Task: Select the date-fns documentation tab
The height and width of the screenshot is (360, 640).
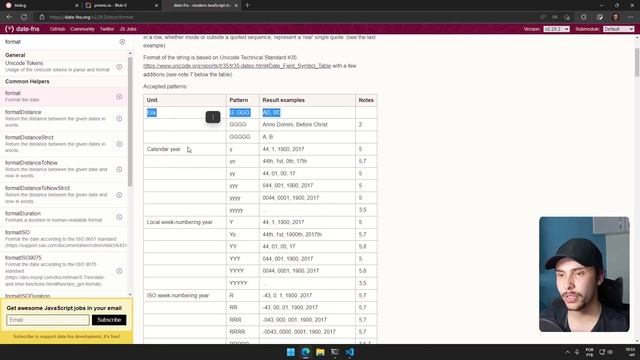Action: click(202, 5)
